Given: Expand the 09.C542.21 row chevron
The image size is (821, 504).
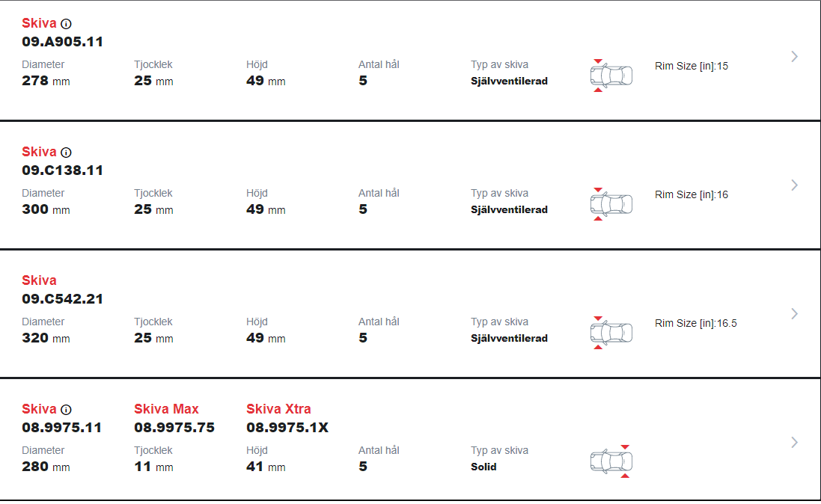Looking at the screenshot, I should pyautogui.click(x=794, y=314).
